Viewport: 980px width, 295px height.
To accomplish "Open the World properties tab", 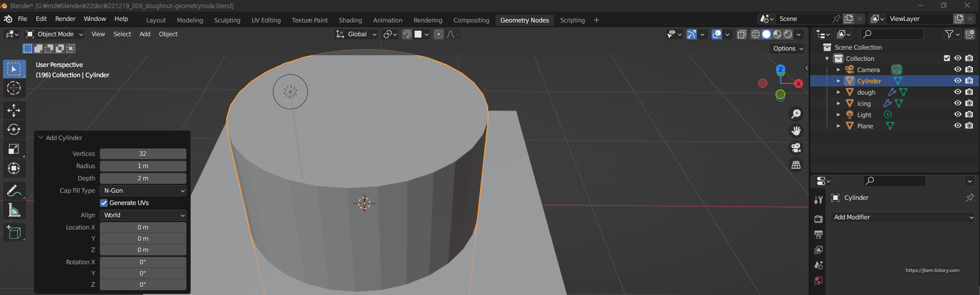I will tap(818, 280).
